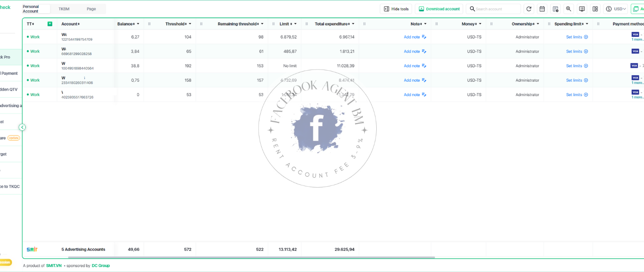Click Visa card icon for account 4025935517663726
The height and width of the screenshot is (272, 644).
click(635, 92)
